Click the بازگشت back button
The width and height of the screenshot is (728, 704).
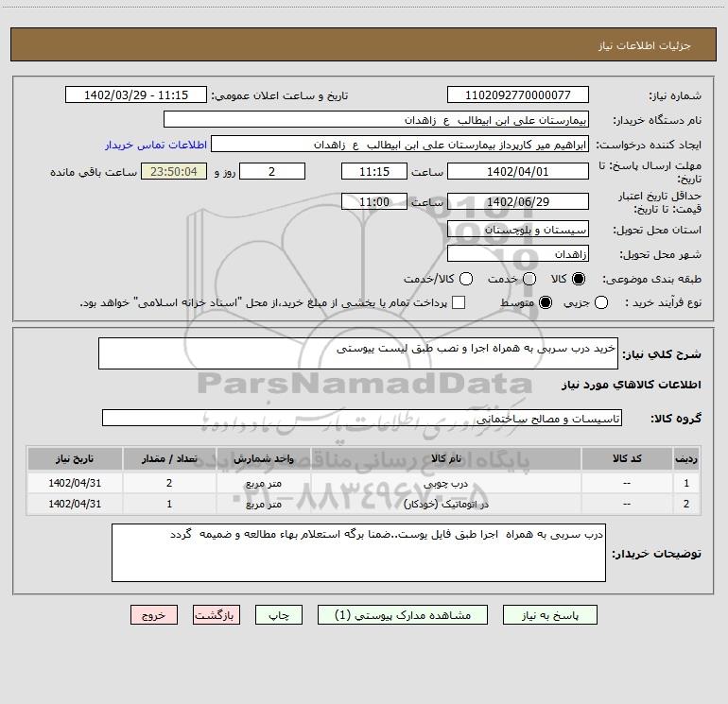[x=217, y=615]
